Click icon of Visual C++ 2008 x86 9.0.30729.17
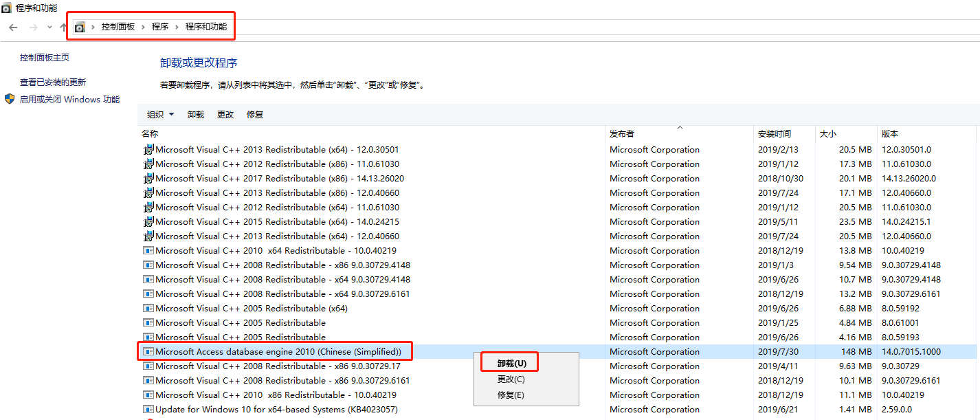The width and height of the screenshot is (980, 420). point(148,366)
